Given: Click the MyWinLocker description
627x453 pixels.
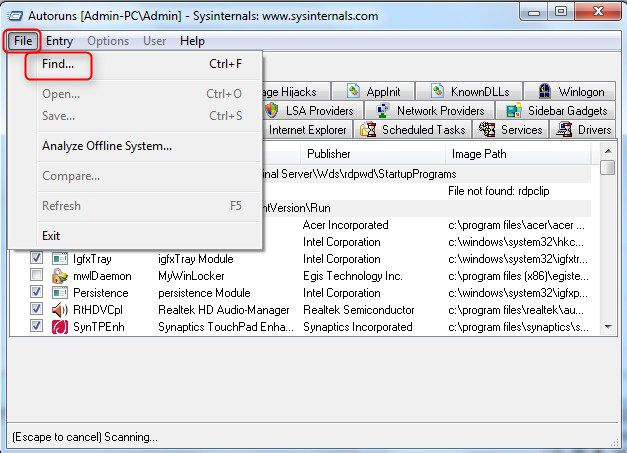Looking at the screenshot, I should click(x=191, y=276).
